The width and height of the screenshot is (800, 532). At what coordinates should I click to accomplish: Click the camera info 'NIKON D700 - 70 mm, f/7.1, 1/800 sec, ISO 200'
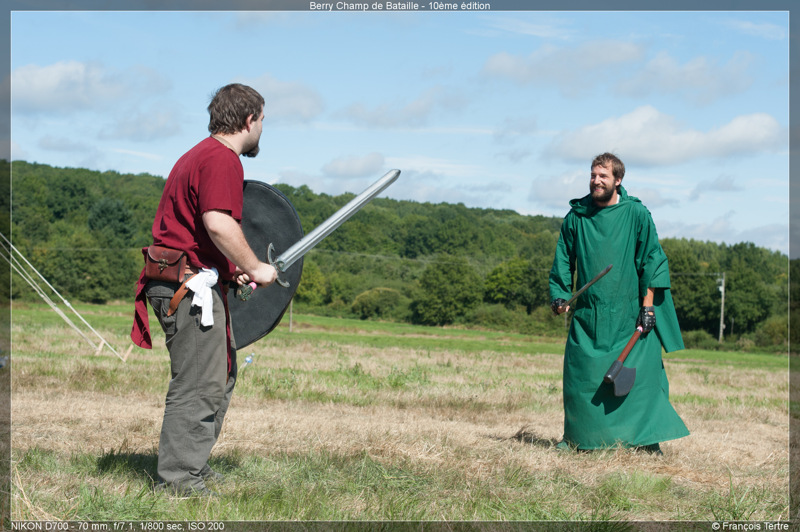coord(117,526)
